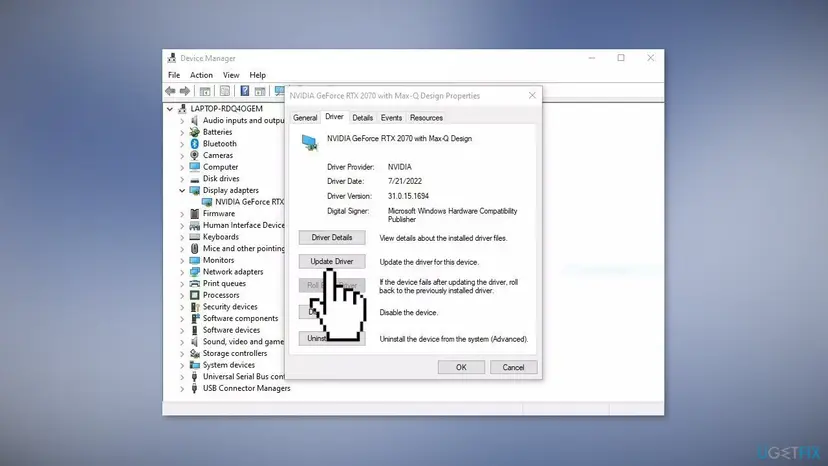Select the Processors category icon
Viewport: 828px width, 466px height.
pos(194,295)
